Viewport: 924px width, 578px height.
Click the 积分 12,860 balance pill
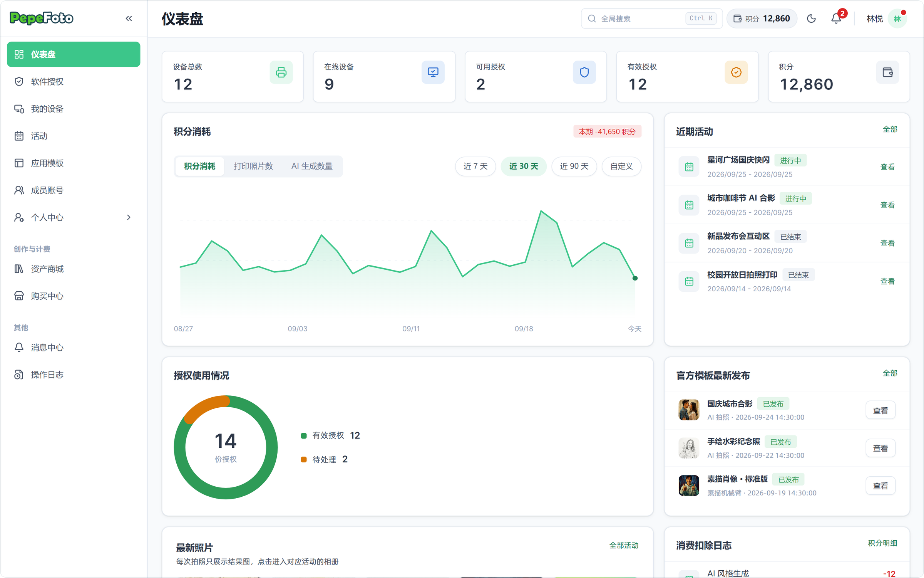(762, 18)
